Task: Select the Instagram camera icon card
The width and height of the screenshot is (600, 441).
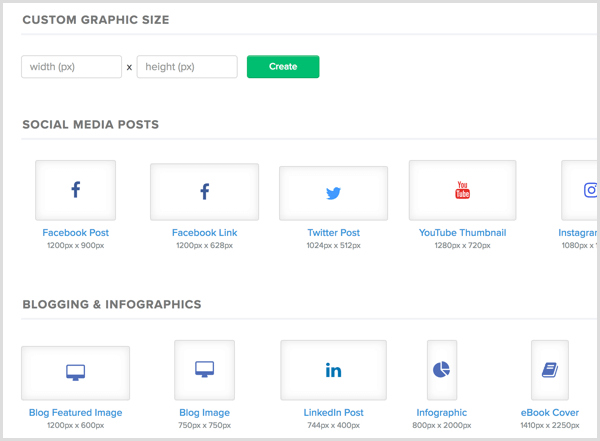Action: pos(579,190)
